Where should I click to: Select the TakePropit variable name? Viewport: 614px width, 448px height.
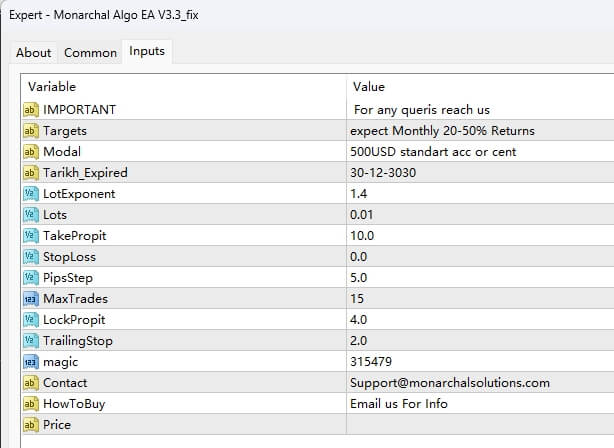pyautogui.click(x=74, y=236)
